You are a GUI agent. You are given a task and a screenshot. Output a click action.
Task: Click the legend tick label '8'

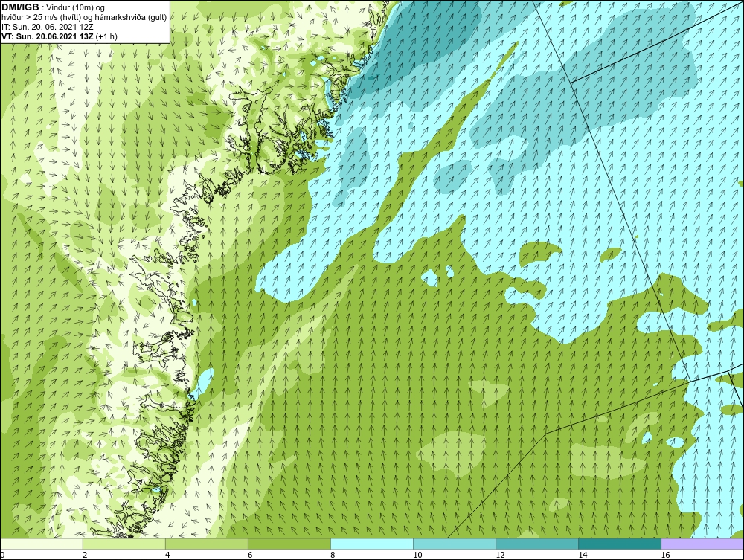coord(333,556)
